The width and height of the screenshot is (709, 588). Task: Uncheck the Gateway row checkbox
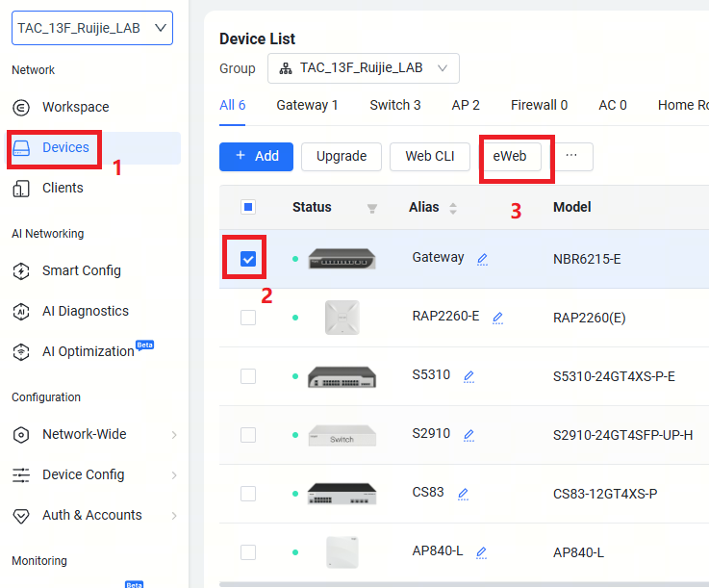[248, 259]
